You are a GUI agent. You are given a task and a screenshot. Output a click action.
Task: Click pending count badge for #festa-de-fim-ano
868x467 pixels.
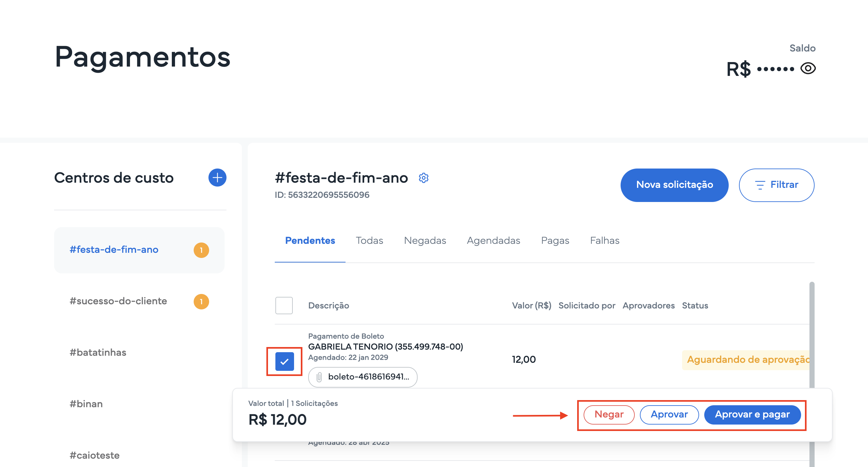click(201, 250)
